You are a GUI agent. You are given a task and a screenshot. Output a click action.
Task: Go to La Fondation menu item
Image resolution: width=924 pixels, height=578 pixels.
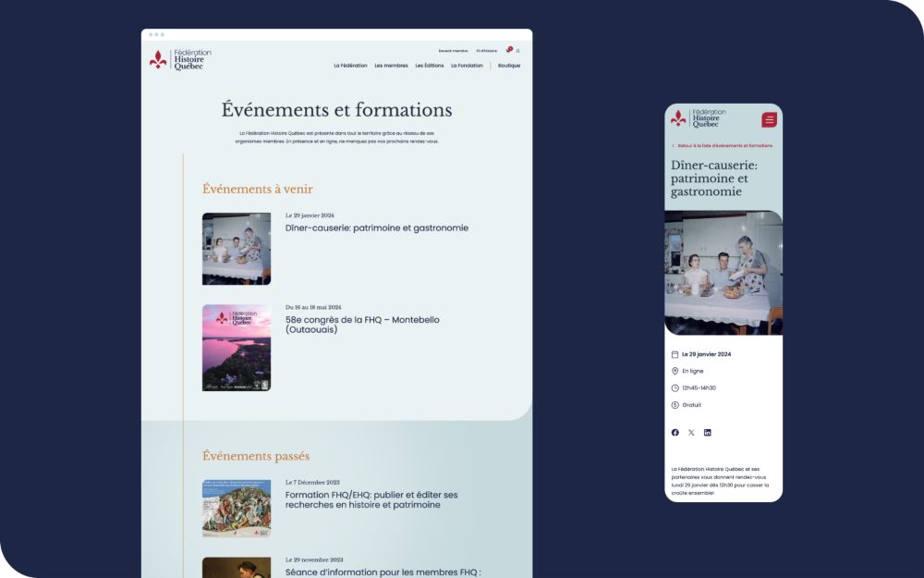tap(467, 66)
